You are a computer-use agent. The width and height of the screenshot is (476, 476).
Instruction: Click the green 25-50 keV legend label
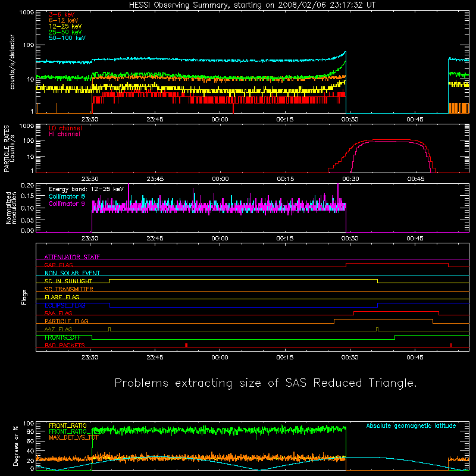click(x=65, y=32)
